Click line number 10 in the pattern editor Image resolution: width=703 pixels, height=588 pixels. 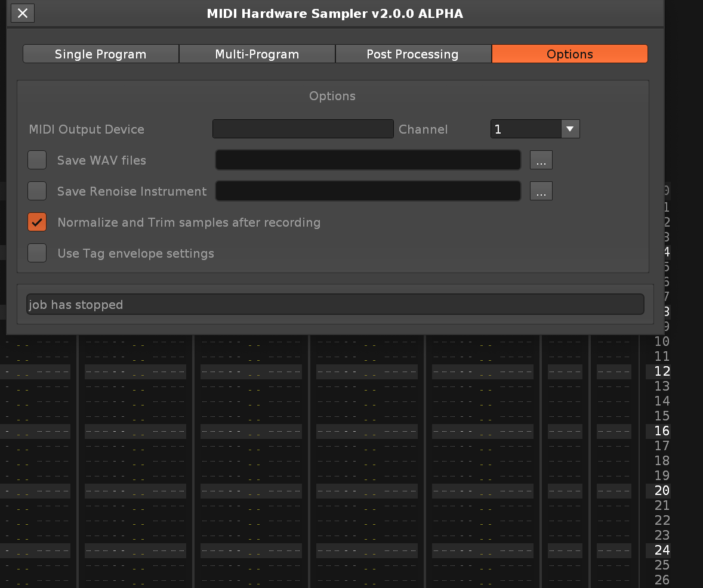[x=662, y=342]
